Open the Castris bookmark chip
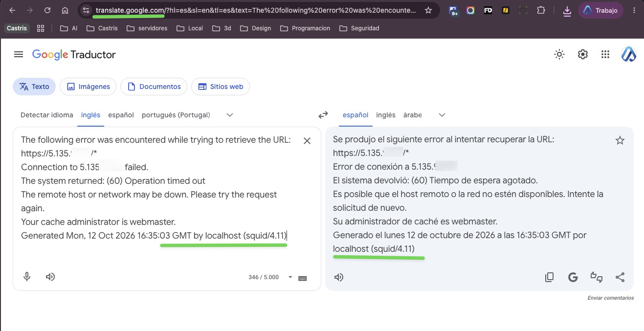Viewport: 644px width, 331px height. tap(17, 28)
